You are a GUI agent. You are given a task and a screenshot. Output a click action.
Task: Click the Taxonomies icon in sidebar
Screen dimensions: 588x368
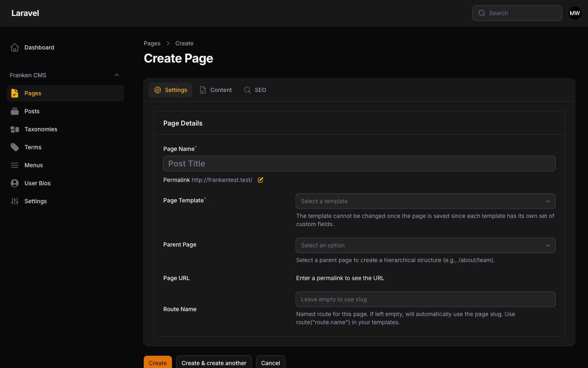[15, 129]
